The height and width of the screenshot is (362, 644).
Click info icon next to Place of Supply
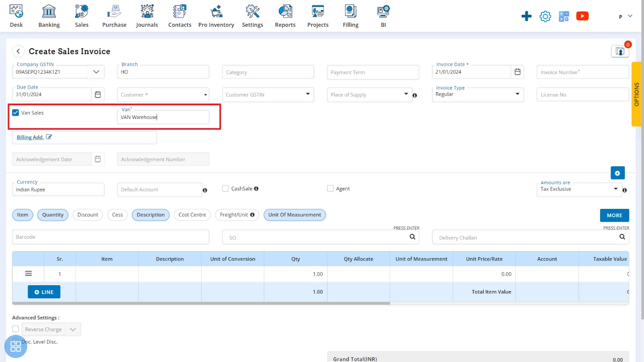coord(415,95)
